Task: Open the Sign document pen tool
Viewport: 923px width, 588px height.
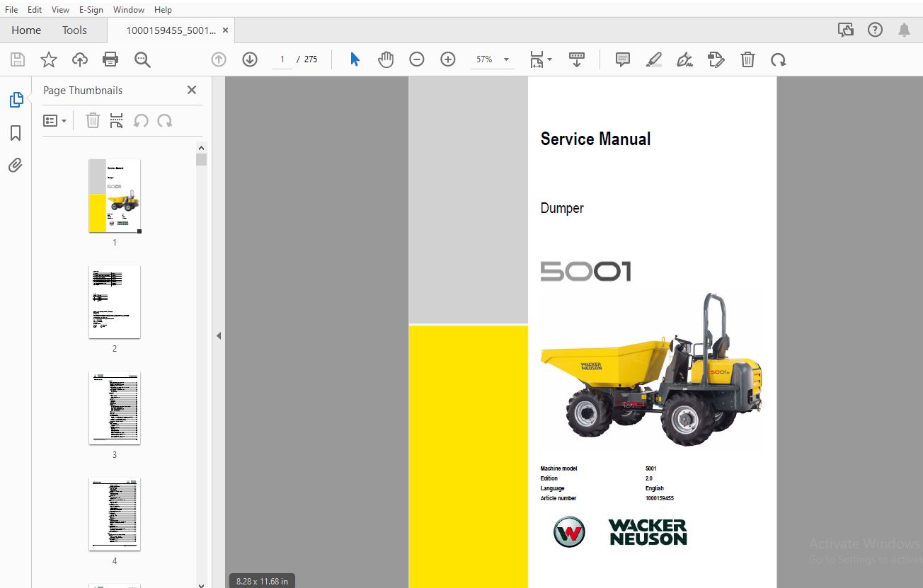Action: (x=684, y=60)
